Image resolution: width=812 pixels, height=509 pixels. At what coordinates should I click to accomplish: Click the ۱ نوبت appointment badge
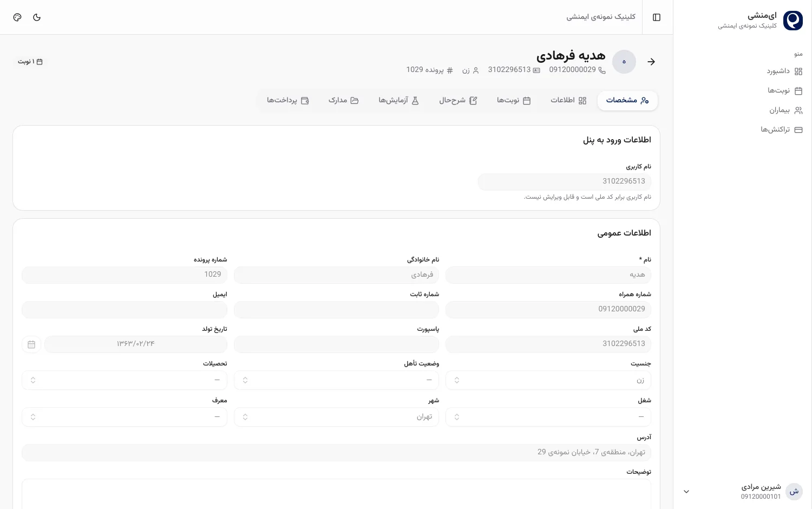[30, 62]
